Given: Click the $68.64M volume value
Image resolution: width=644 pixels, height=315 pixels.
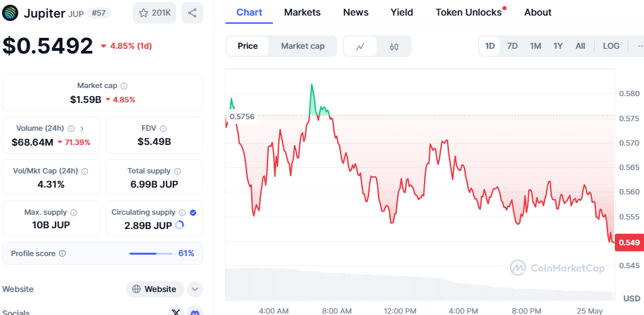Looking at the screenshot, I should click(33, 142).
